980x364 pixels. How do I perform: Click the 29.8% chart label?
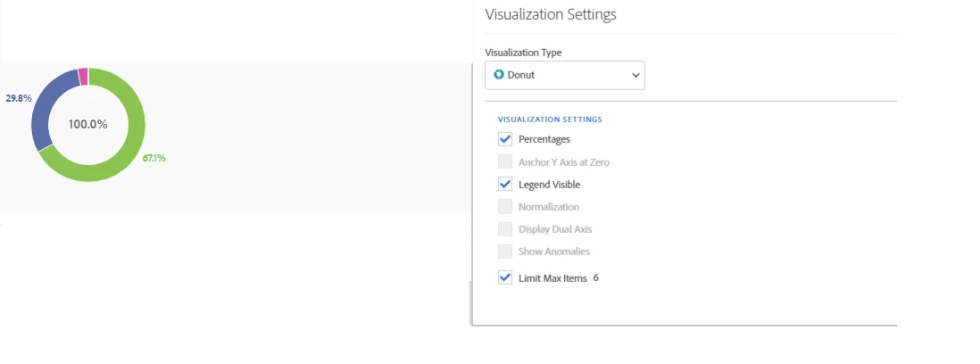coord(18,98)
